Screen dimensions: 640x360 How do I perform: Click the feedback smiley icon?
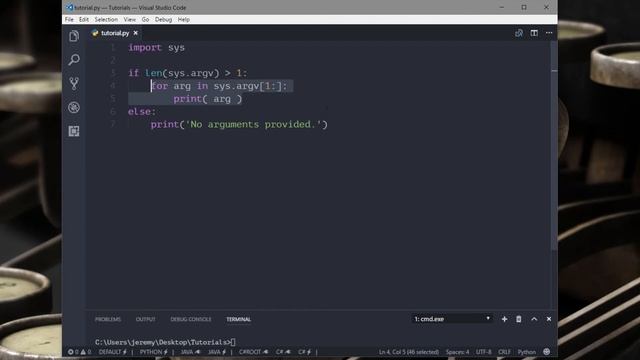[x=547, y=352]
